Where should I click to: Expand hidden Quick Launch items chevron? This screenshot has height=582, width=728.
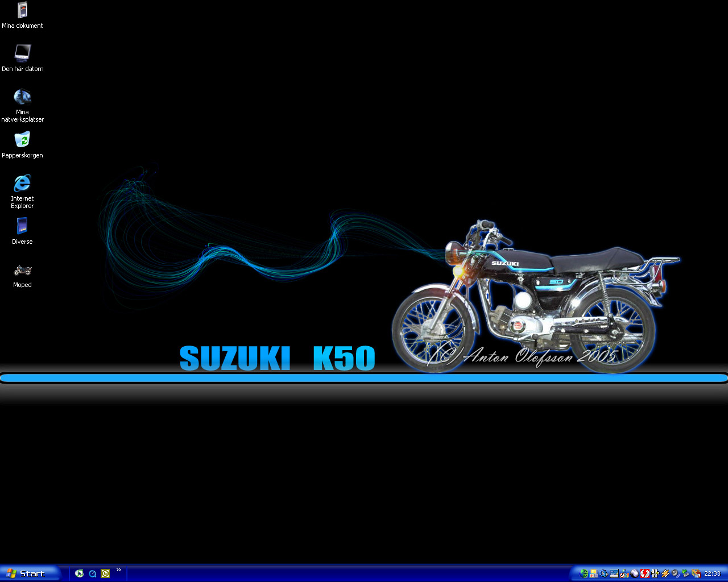coord(118,570)
